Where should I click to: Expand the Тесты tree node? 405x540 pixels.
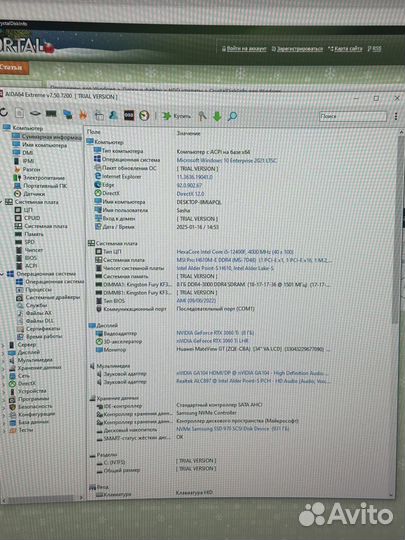4,430
